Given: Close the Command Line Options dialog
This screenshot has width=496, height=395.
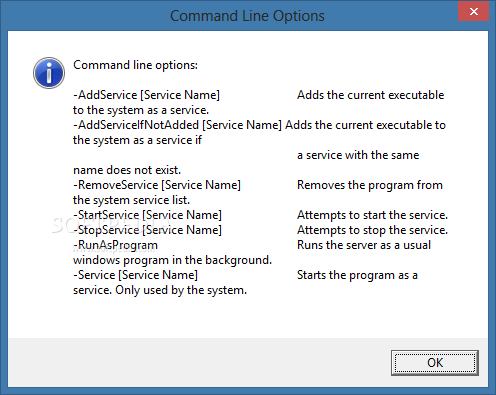Looking at the screenshot, I should click(473, 12).
